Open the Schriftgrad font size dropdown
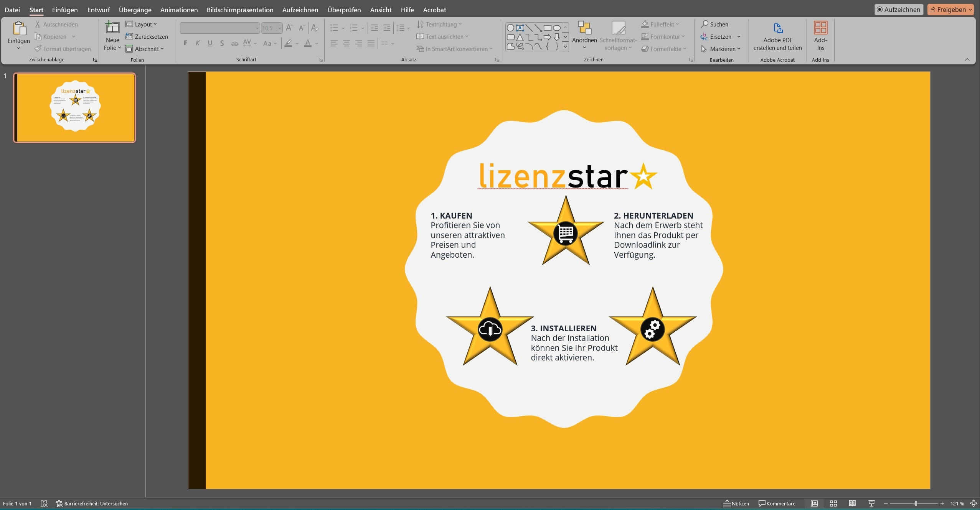980x510 pixels. click(x=280, y=28)
